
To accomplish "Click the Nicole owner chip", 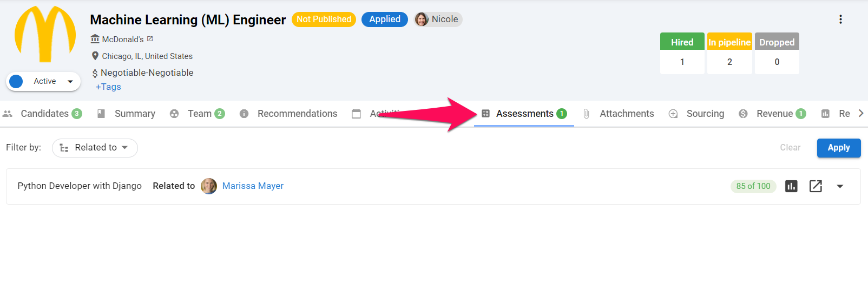I will (438, 19).
